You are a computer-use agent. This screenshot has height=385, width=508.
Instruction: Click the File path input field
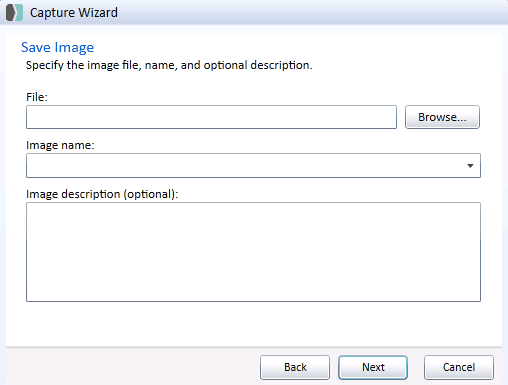tap(211, 117)
